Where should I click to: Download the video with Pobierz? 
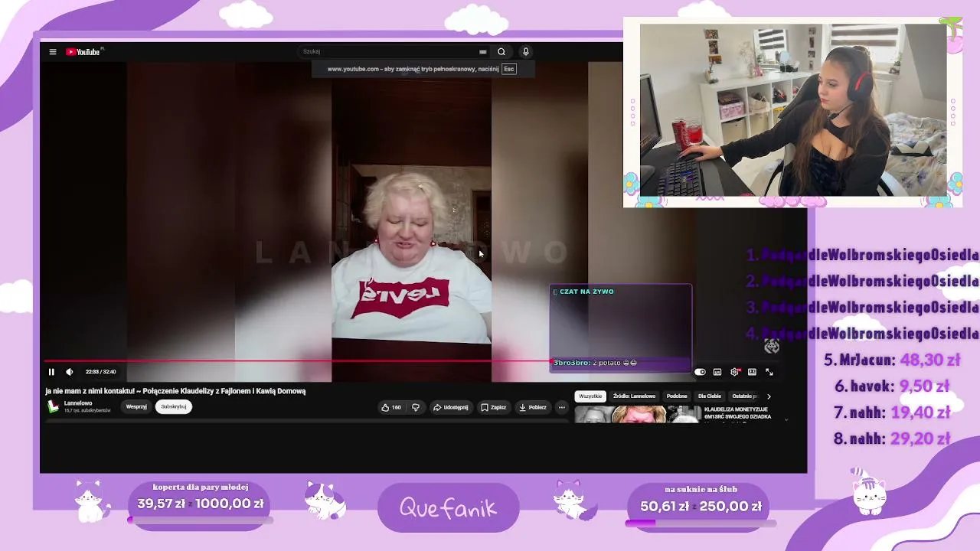tap(532, 407)
